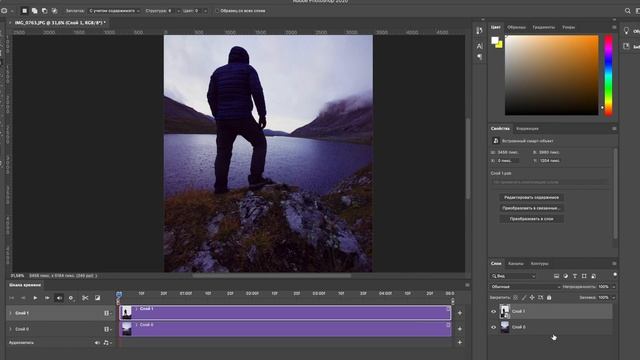Filter layers by pixel layers icon
Image resolution: width=640 pixels, height=360 pixels.
pyautogui.click(x=556, y=276)
